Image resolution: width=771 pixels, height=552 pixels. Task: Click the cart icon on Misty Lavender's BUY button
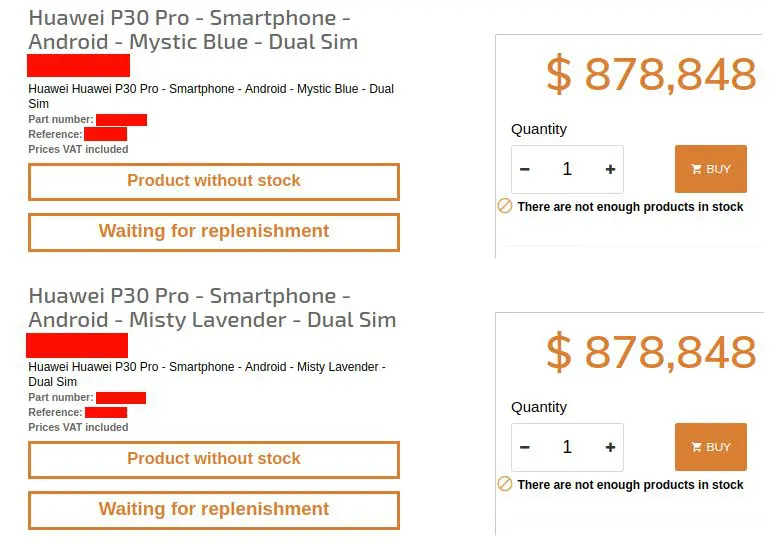[x=696, y=448]
